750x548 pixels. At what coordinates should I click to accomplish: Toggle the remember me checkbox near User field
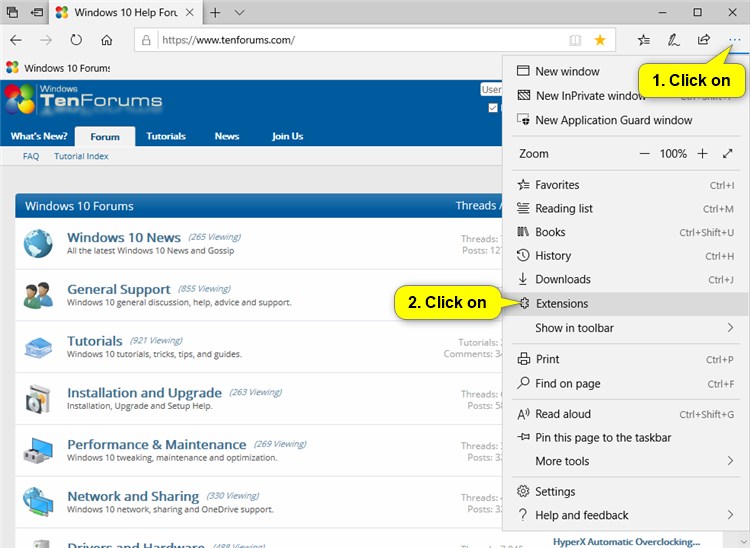coord(493,108)
